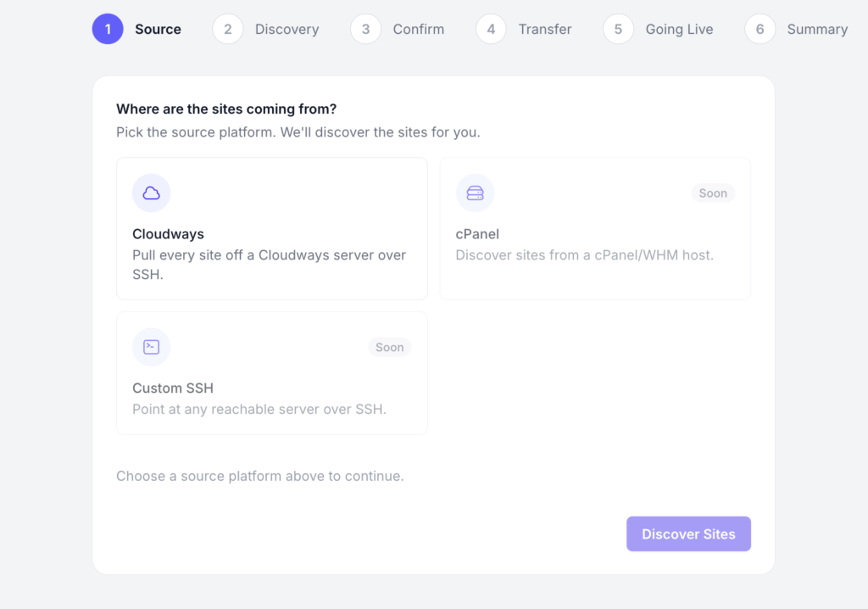Go to step 2 number circle
This screenshot has width=868, height=609.
228,29
